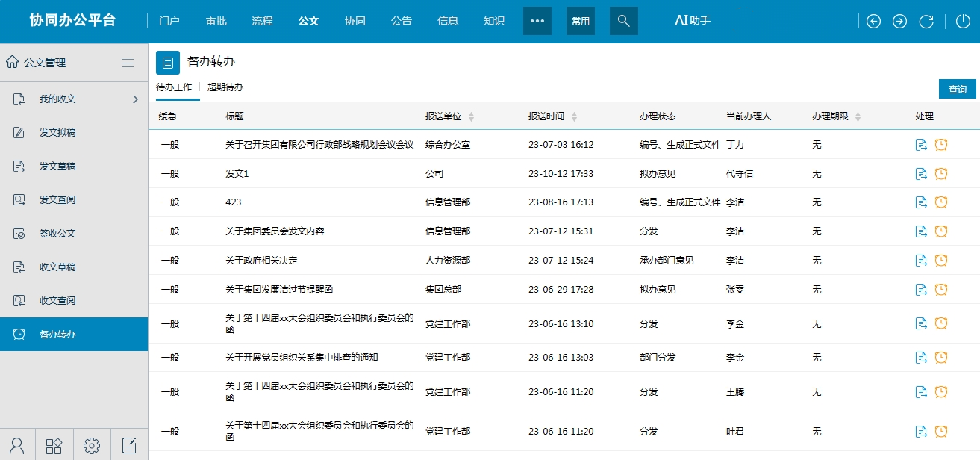This screenshot has width=980, height=460.
Task: Sort table by 报送时间 column
Action: 573,117
